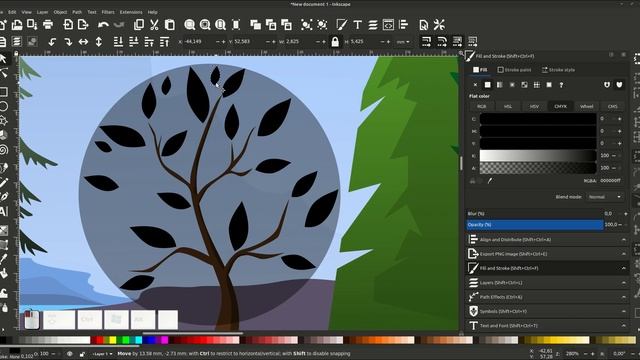Open the Blend mode dropdown
This screenshot has width=640, height=360.
604,197
